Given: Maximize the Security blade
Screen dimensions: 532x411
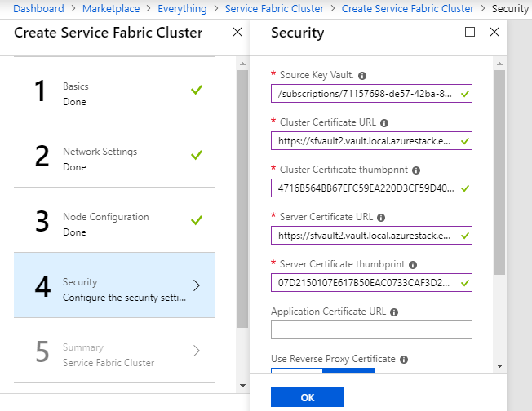Looking at the screenshot, I should tap(469, 33).
